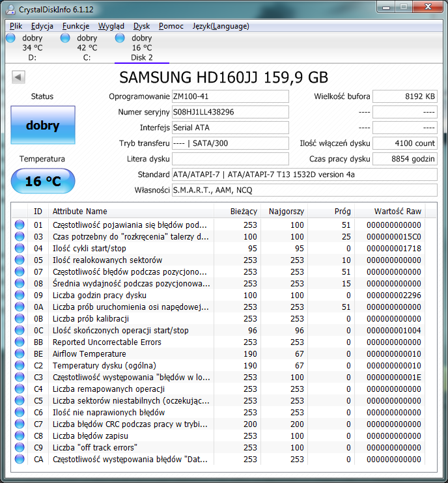This screenshot has height=483, width=448.
Task: Click the Interfejs field Serial ATA
Action: (230, 128)
